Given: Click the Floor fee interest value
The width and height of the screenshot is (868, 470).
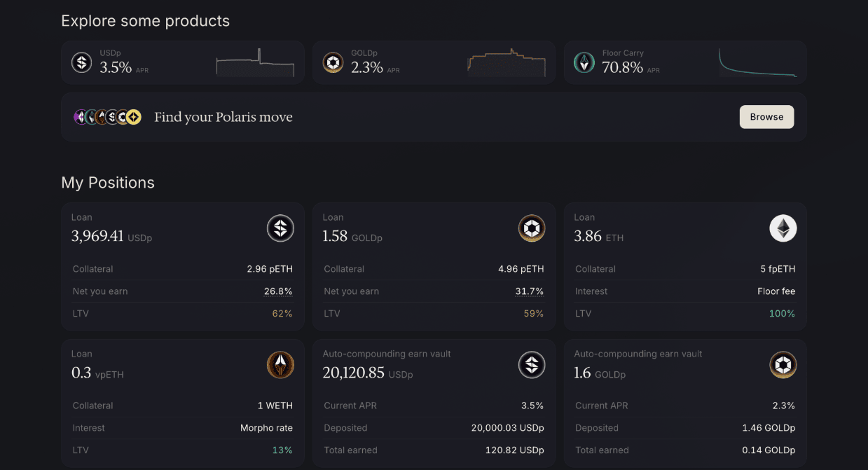Looking at the screenshot, I should pyautogui.click(x=776, y=291).
